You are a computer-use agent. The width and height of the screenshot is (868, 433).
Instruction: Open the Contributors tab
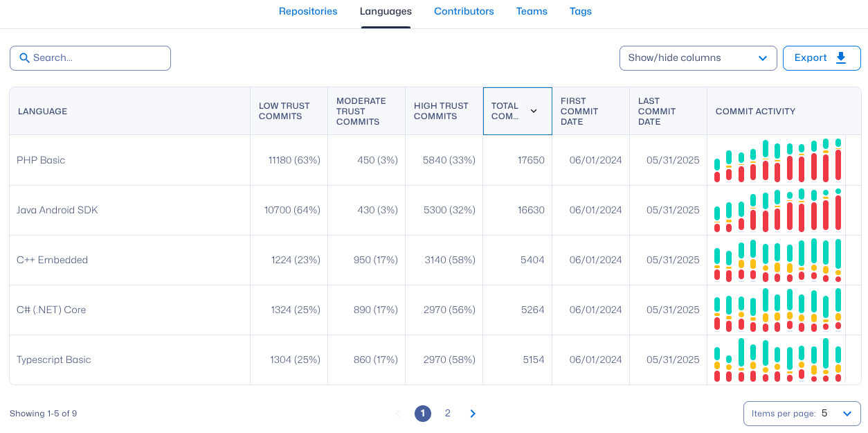(464, 12)
